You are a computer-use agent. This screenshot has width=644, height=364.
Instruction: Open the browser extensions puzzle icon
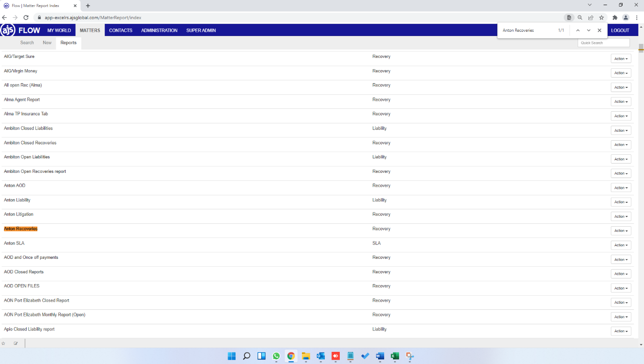point(615,17)
